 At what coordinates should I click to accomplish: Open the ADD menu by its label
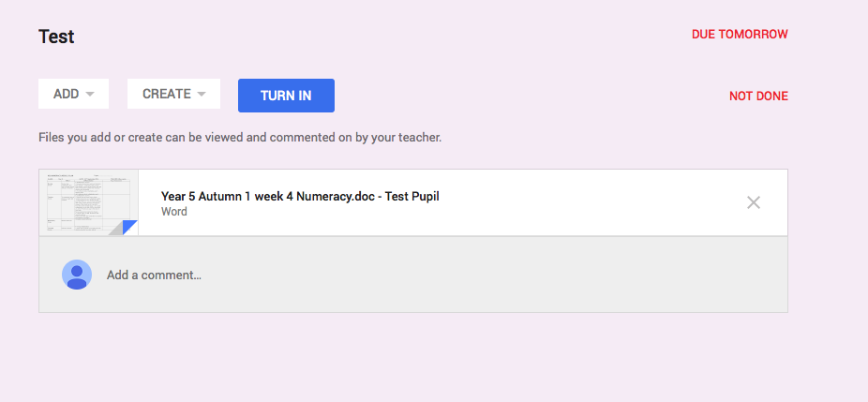pyautogui.click(x=66, y=95)
